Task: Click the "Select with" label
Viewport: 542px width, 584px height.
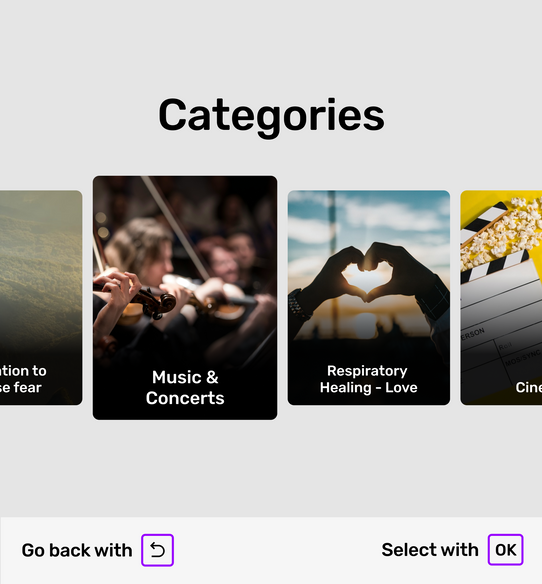Action: 430,550
